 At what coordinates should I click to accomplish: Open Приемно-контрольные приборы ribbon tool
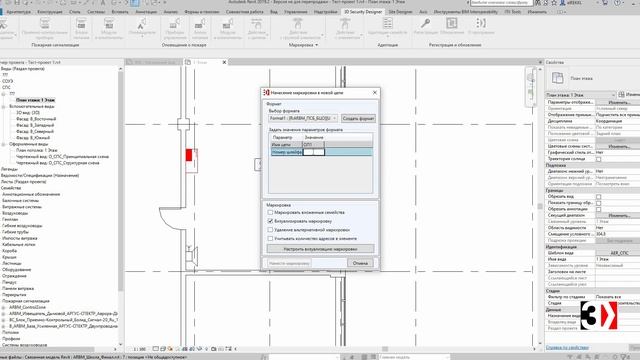coord(44,29)
